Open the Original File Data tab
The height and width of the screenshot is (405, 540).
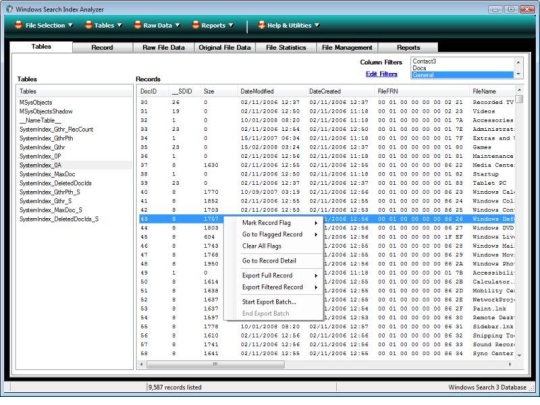[x=225, y=48]
